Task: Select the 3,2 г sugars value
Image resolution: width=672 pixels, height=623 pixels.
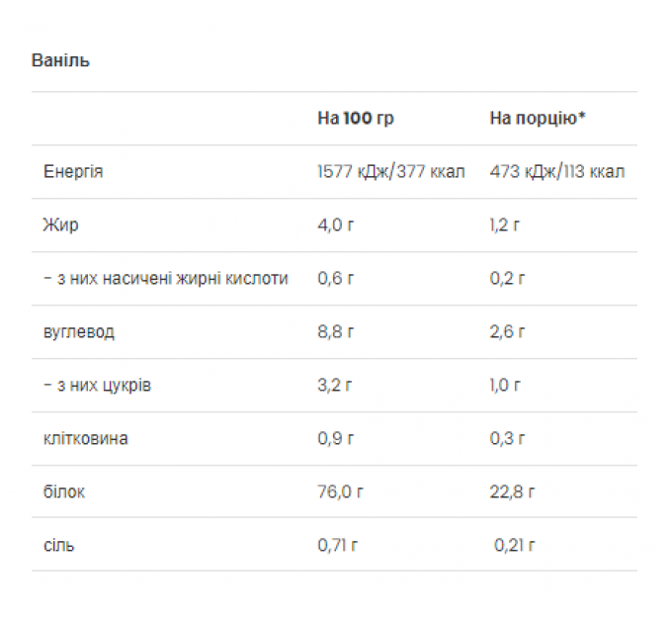Action: [334, 386]
